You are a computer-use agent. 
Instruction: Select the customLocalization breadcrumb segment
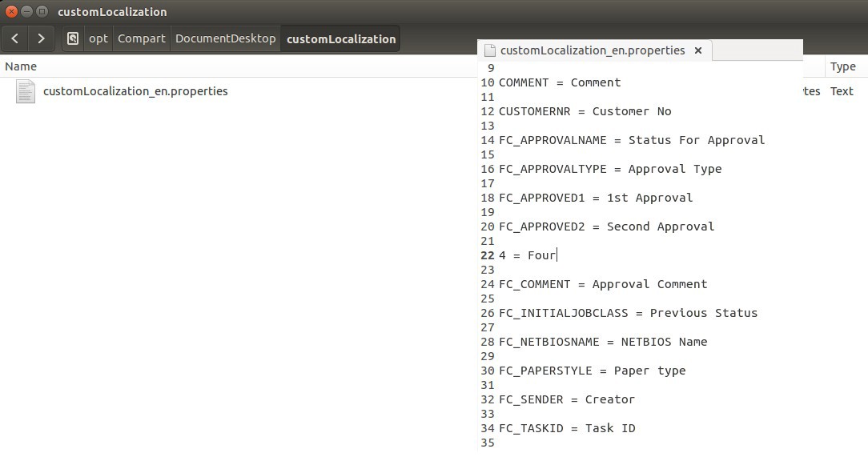tap(340, 38)
